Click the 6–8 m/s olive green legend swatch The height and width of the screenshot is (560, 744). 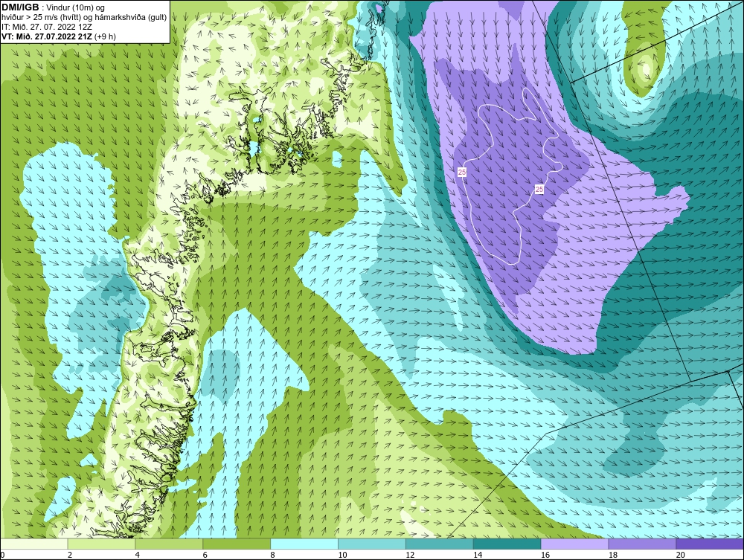pyautogui.click(x=237, y=544)
